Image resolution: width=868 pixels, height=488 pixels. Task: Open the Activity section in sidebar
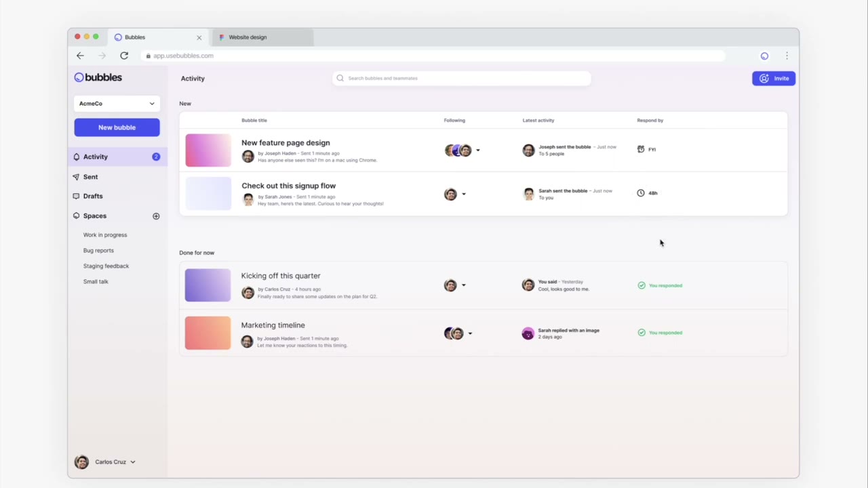point(117,157)
